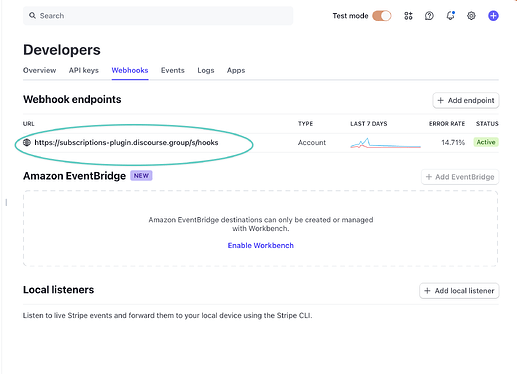Open the help question mark icon
The height and width of the screenshot is (374, 517).
(429, 16)
